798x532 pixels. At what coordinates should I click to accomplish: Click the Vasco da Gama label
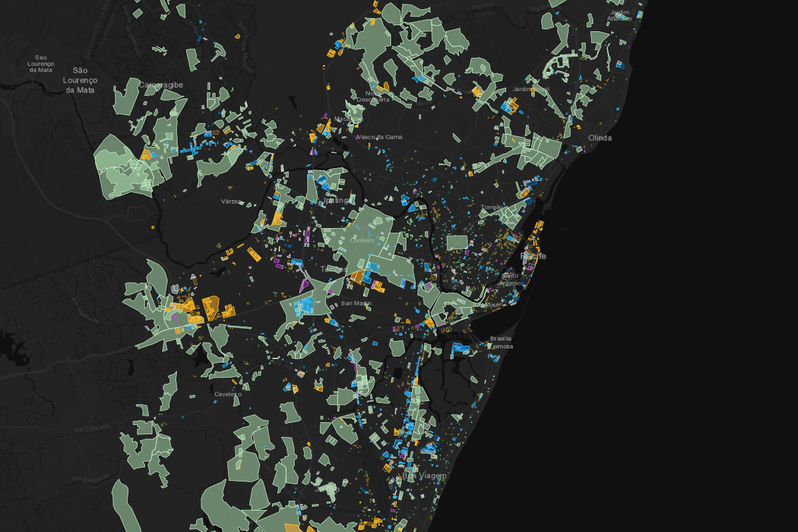click(380, 137)
